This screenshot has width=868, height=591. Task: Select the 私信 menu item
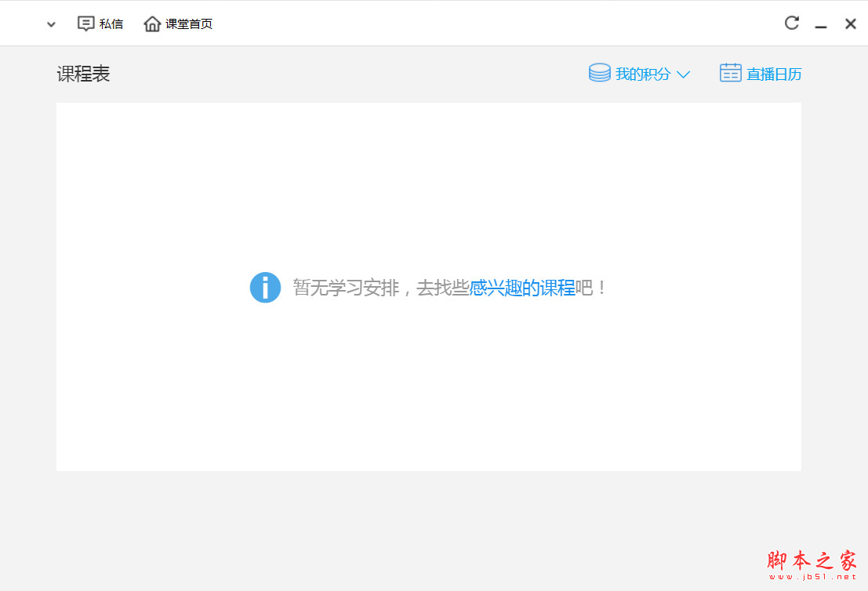(x=112, y=24)
